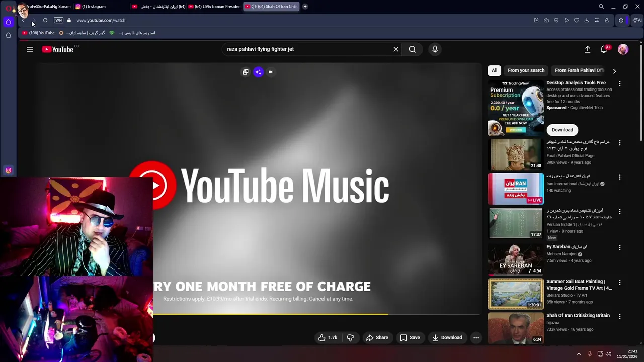Open options for Iran International live video
Viewport: 644px width, 362px height.
click(x=620, y=177)
